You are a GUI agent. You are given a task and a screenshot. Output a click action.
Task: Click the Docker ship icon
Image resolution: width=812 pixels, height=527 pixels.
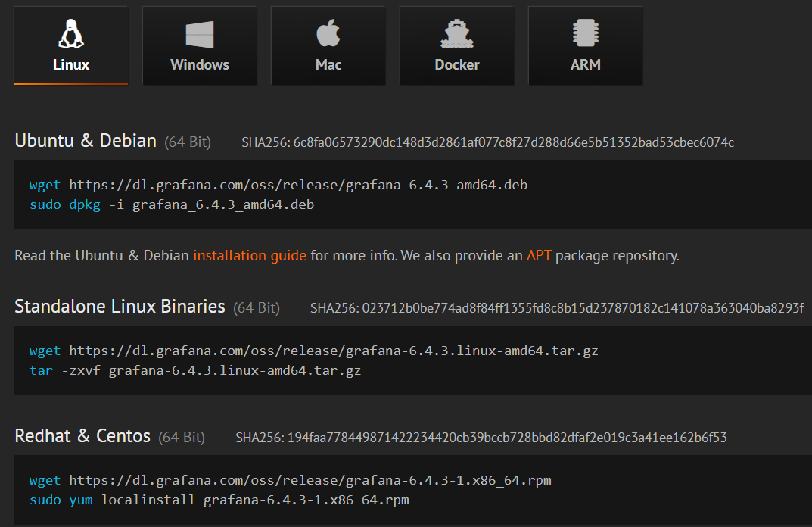(x=457, y=34)
